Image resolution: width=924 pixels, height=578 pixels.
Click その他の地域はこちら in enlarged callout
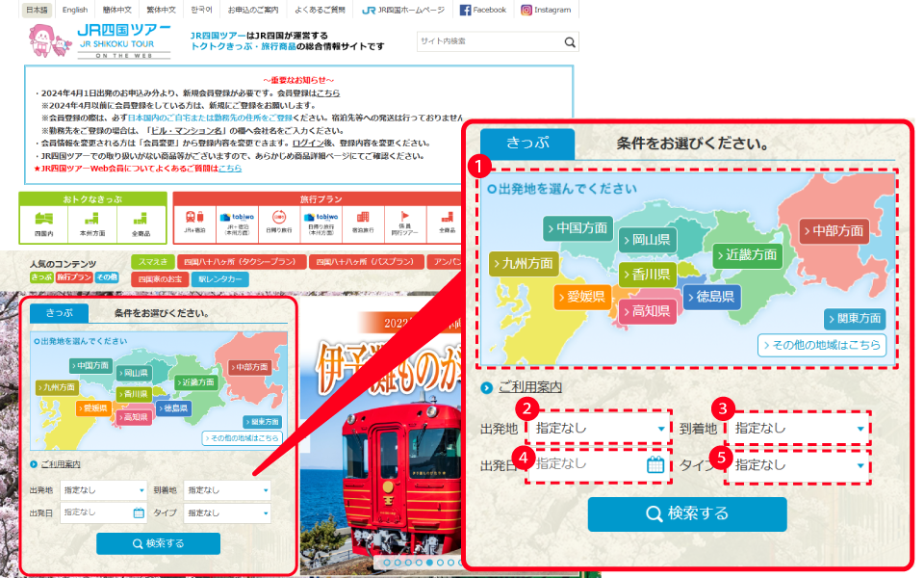[822, 345]
